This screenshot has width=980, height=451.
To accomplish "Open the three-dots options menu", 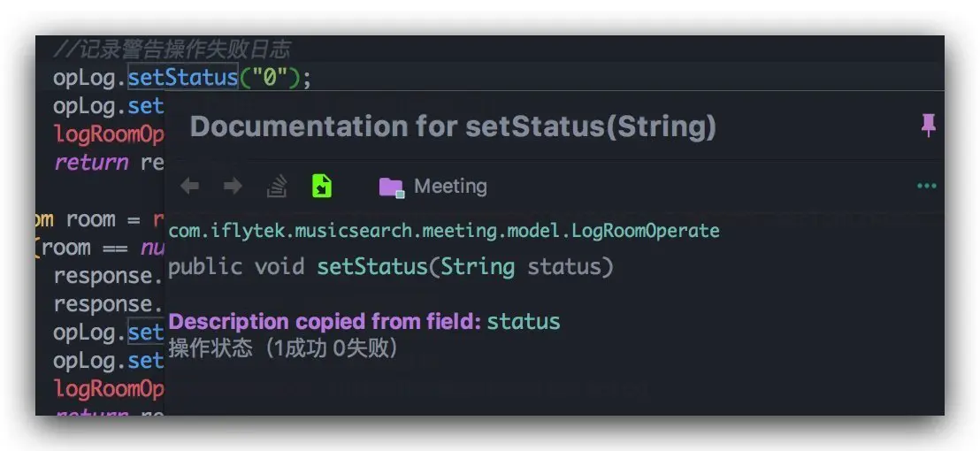I will coord(926,187).
